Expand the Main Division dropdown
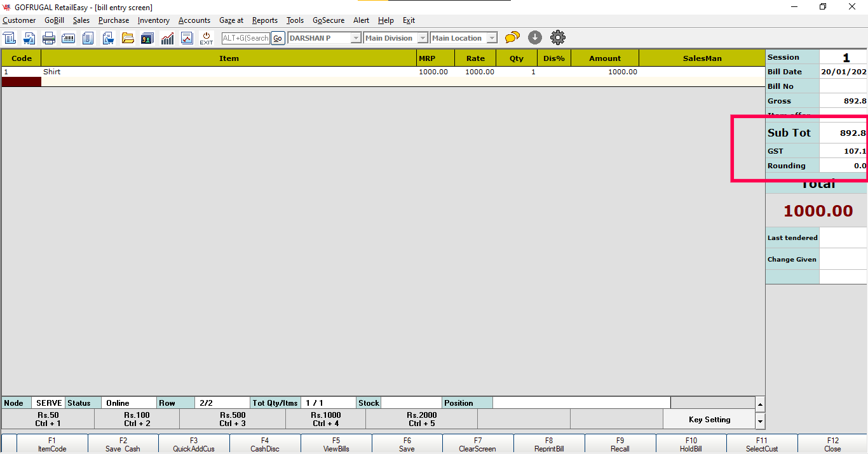 pos(422,38)
